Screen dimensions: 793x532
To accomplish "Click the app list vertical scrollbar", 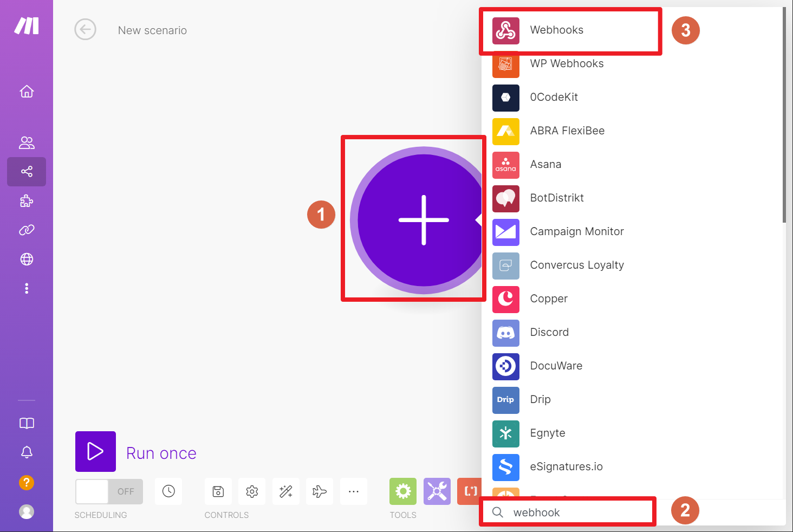I will [x=784, y=115].
